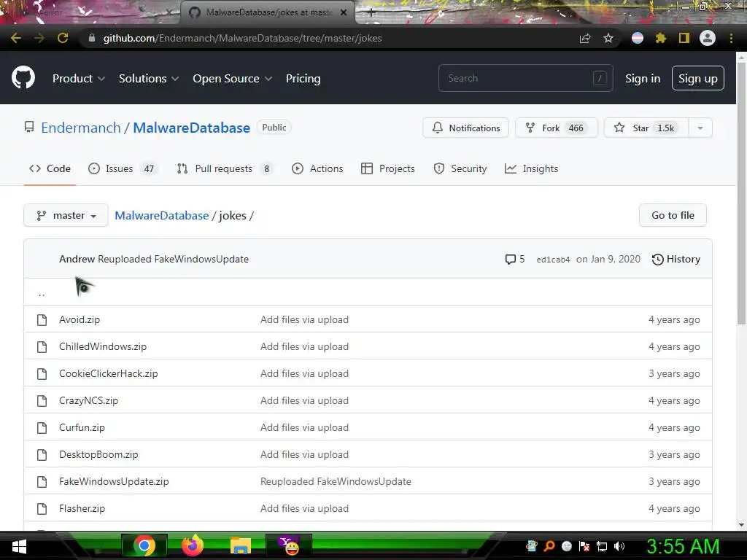The height and width of the screenshot is (560, 747).
Task: Open MalwareDatabase repo title link
Action: coord(192,128)
